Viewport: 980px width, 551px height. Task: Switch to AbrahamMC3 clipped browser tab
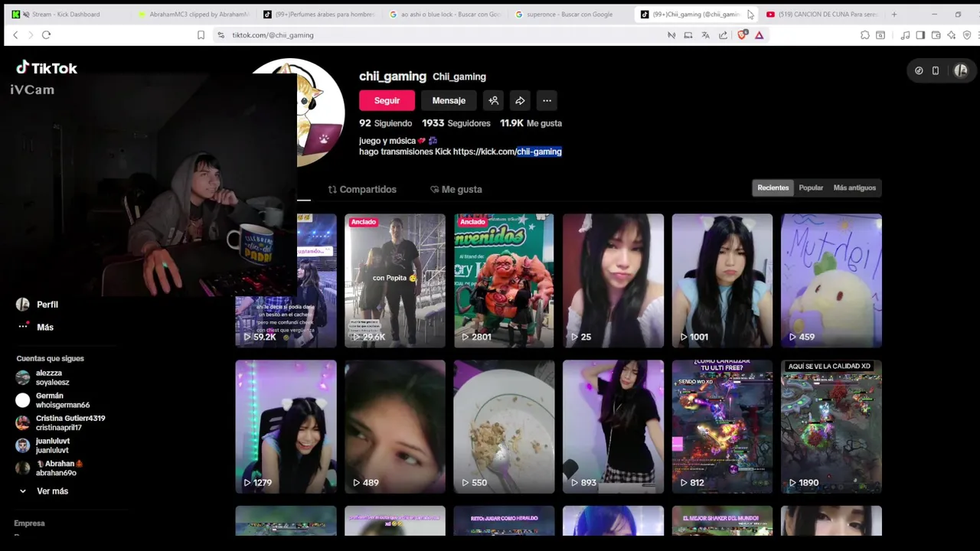tap(193, 14)
